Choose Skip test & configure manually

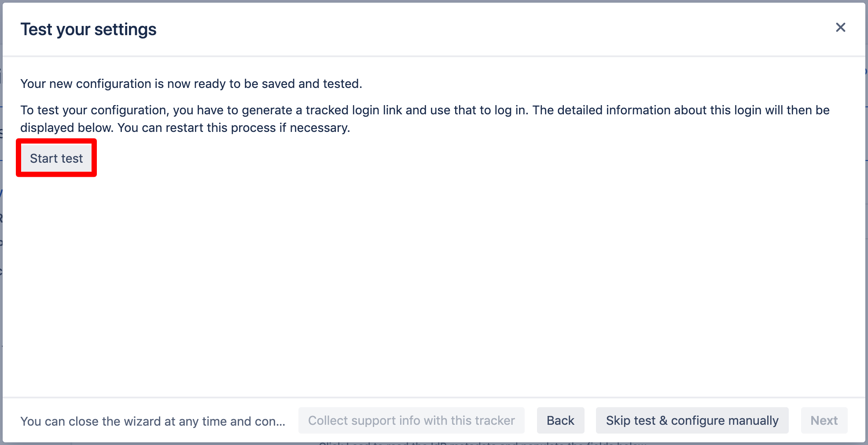click(x=692, y=420)
